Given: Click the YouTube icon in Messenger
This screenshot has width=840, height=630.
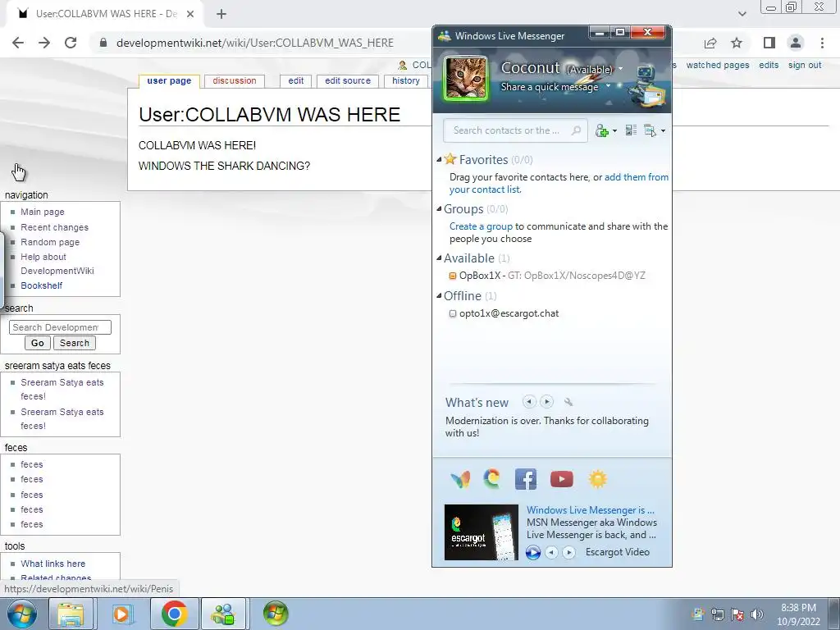Looking at the screenshot, I should 561,479.
